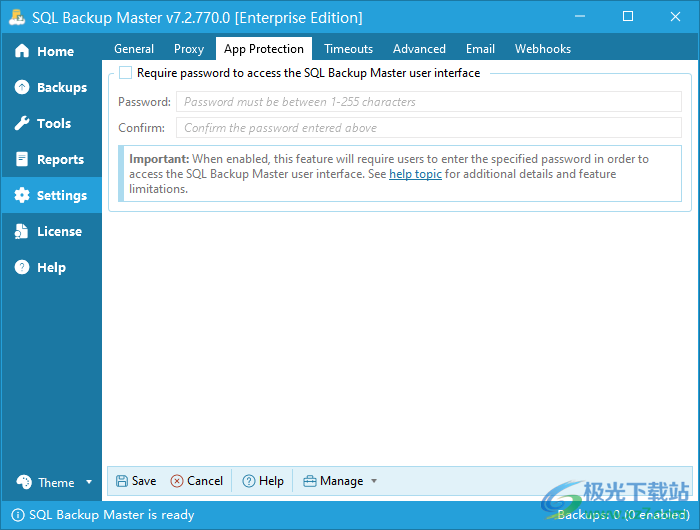This screenshot has height=530, width=700.
Task: Open the help topic link
Action: click(x=415, y=174)
